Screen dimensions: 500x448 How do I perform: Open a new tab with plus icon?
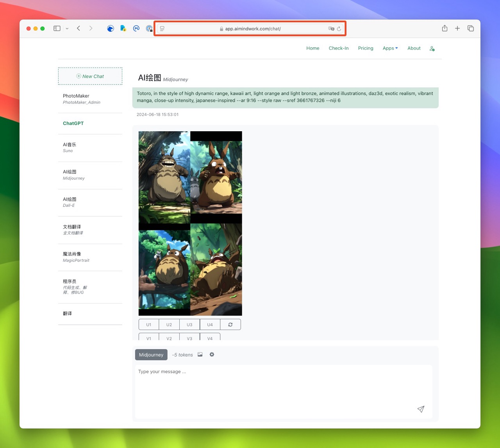click(457, 29)
